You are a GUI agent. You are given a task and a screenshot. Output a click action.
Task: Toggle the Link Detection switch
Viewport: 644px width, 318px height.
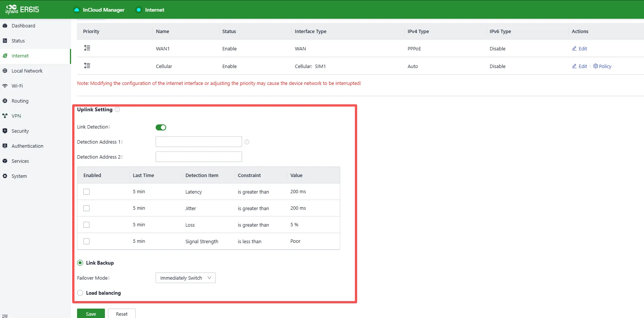tap(161, 127)
